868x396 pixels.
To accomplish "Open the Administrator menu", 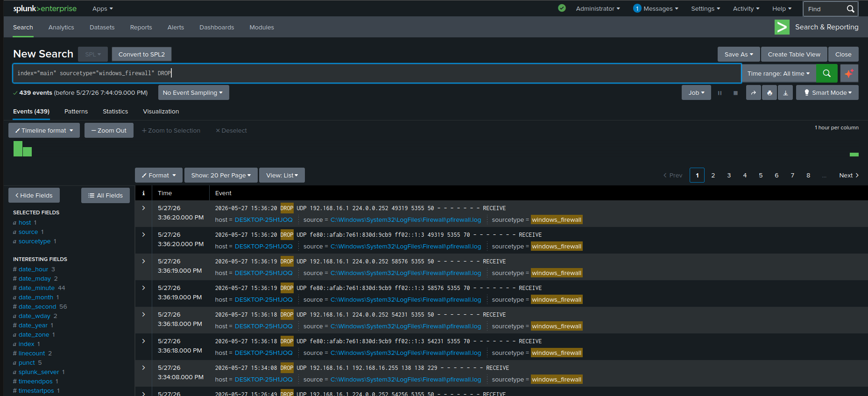I will (x=598, y=8).
